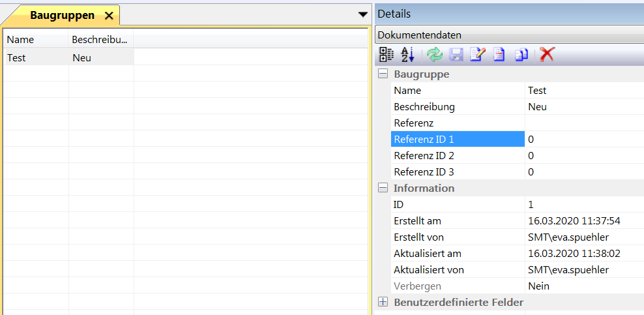Image resolution: width=644 pixels, height=315 pixels.
Task: Sort by the Name column header
Action: click(36, 40)
